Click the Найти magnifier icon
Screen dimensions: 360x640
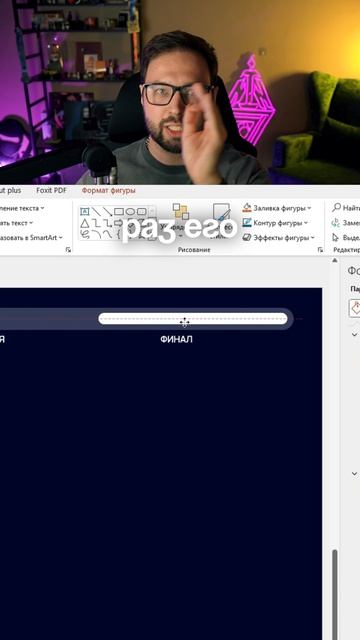pyautogui.click(x=336, y=208)
